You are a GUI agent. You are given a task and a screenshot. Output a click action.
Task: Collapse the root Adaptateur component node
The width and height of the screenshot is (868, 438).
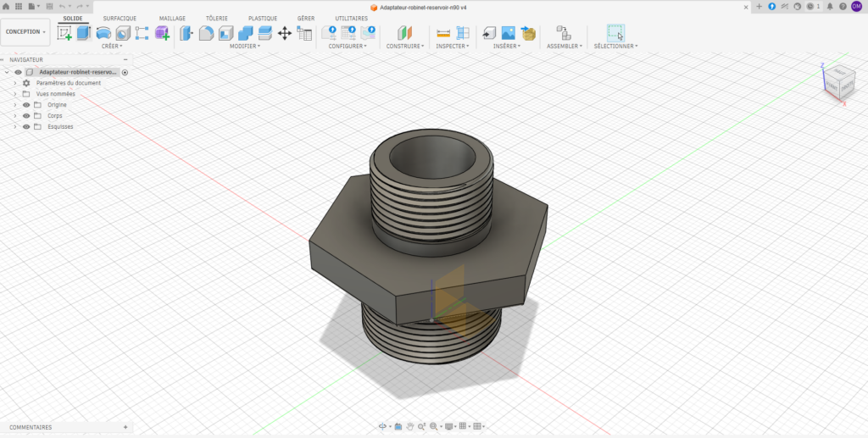pos(7,72)
